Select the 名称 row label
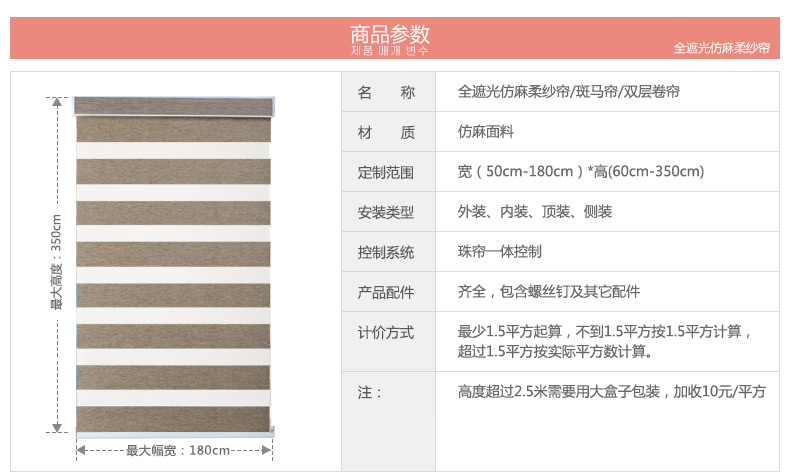The height and width of the screenshot is (475, 790). (x=386, y=92)
